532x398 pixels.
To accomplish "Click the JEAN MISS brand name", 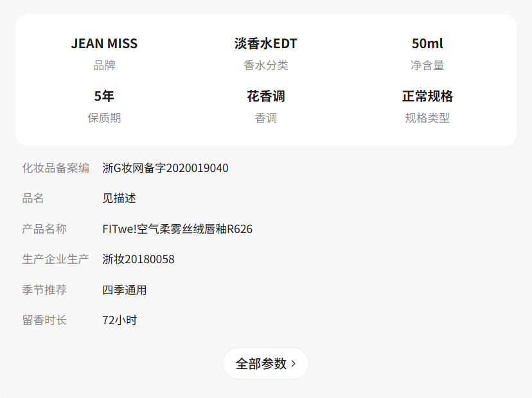I will click(104, 44).
